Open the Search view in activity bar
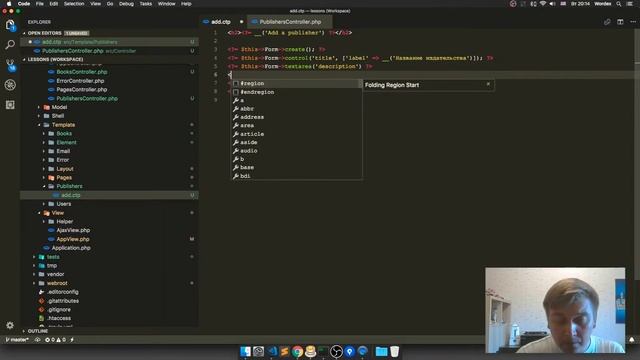 click(10, 44)
